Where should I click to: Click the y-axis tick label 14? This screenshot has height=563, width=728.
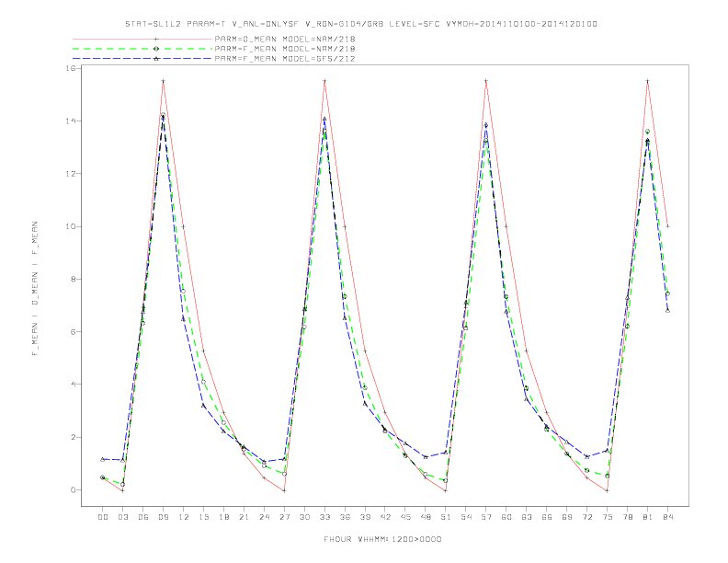(x=71, y=121)
